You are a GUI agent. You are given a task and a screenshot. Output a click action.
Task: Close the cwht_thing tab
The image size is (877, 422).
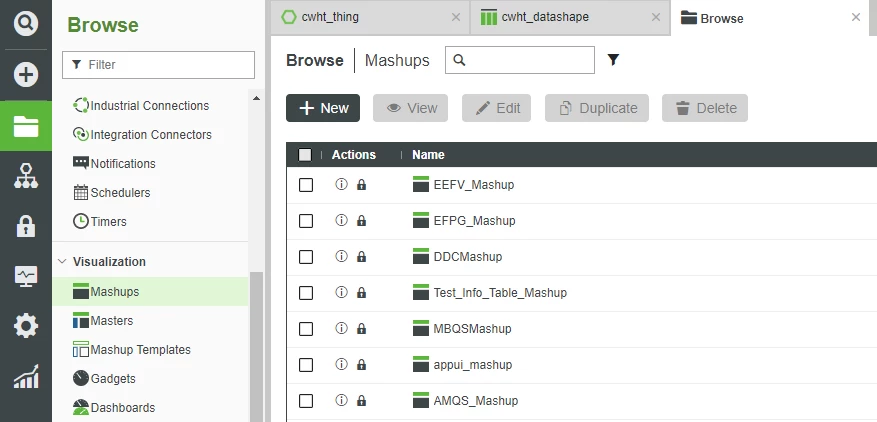tap(456, 17)
